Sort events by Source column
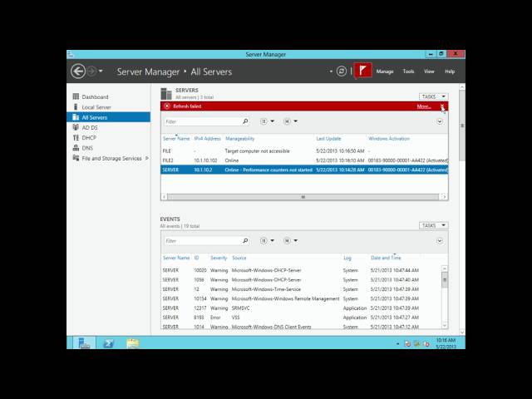Viewport: 532px width, 399px height. [239, 258]
